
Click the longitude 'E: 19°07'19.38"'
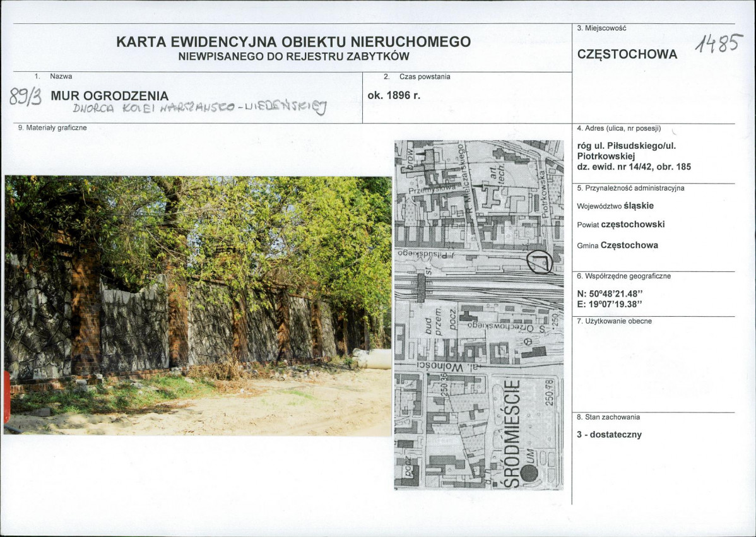610,304
